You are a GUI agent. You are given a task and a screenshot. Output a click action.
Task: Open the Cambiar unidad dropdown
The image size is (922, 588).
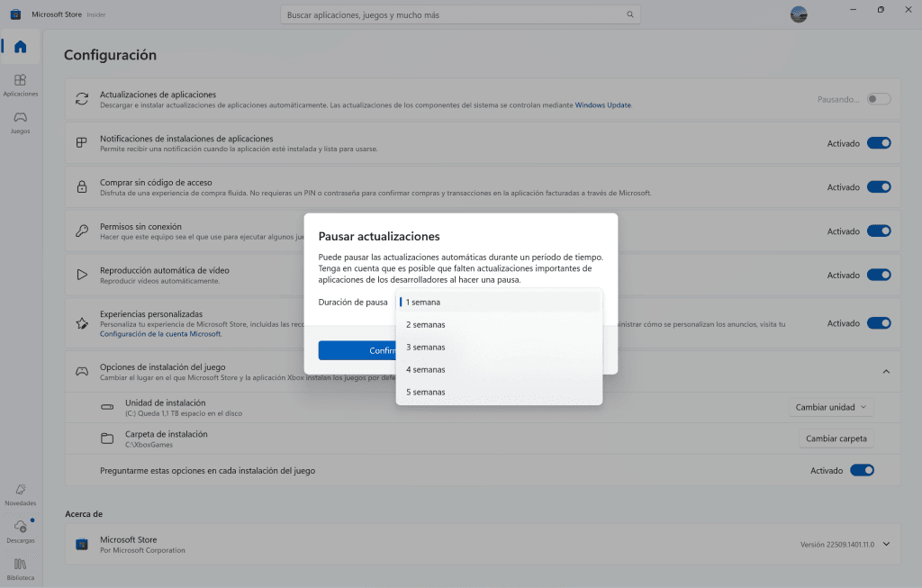click(x=830, y=407)
